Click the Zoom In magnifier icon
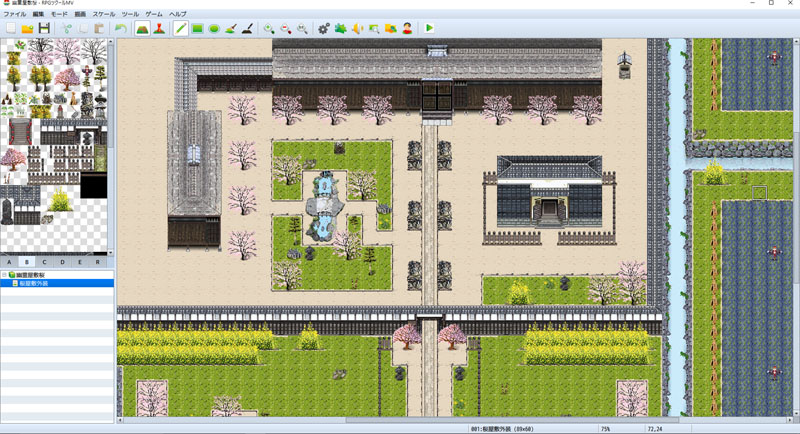The width and height of the screenshot is (800, 434). pos(269,29)
